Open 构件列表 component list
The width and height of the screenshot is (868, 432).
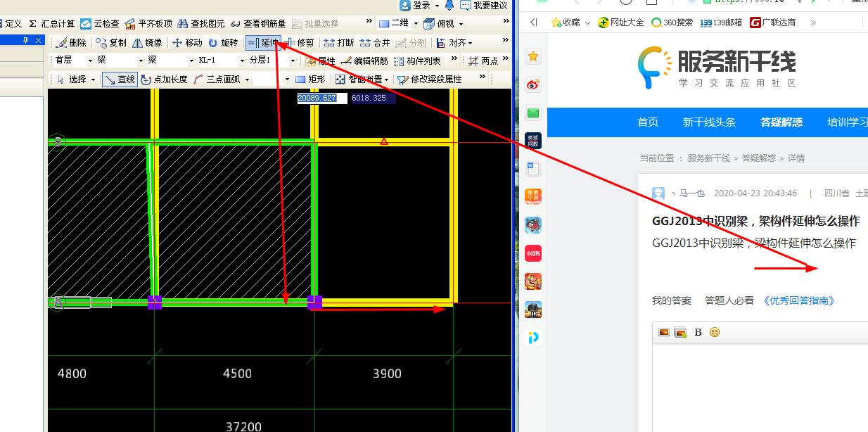pyautogui.click(x=417, y=61)
